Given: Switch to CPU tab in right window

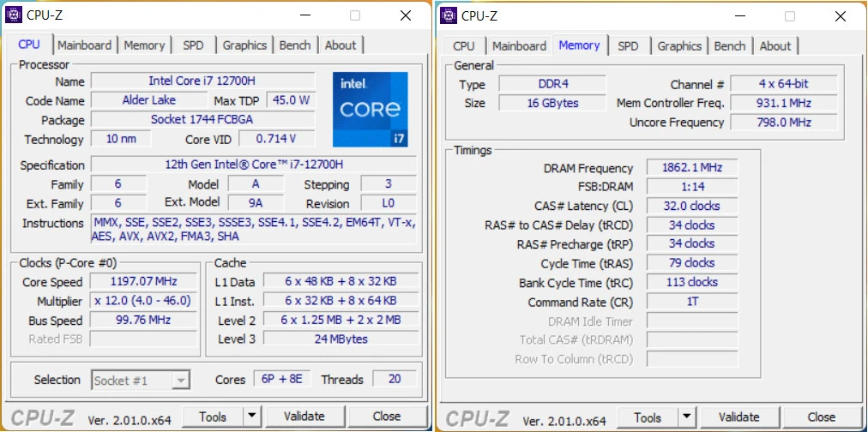Looking at the screenshot, I should click(x=463, y=46).
